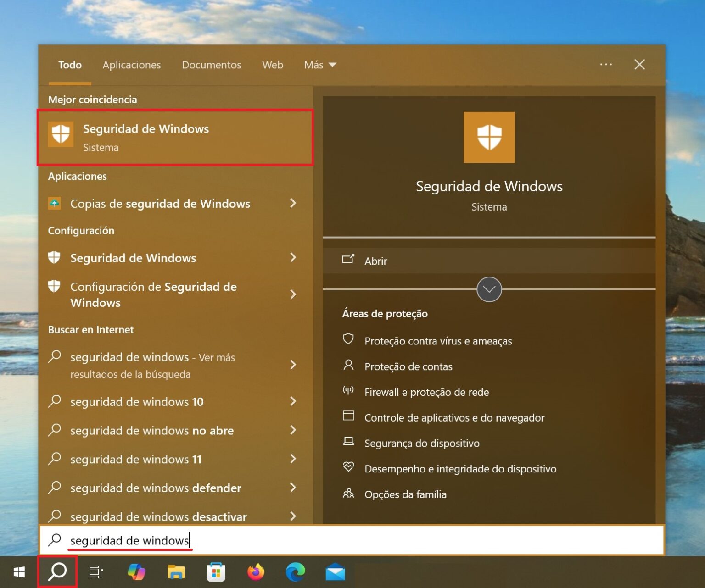Click the Opções da família people icon
The image size is (705, 588).
pyautogui.click(x=348, y=493)
